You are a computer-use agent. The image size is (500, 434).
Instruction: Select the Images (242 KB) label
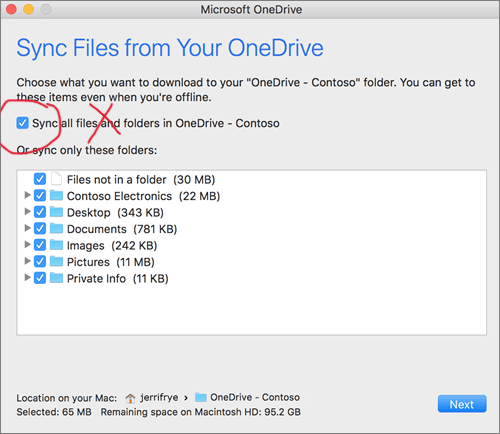(x=112, y=246)
